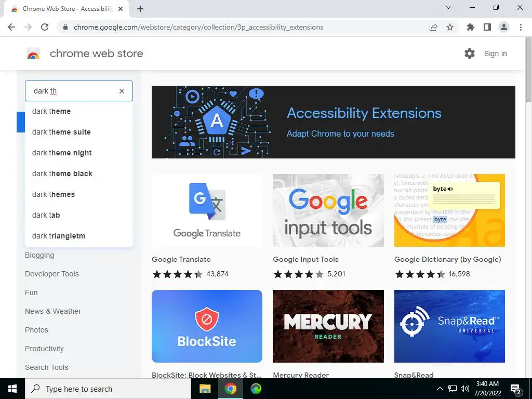Open web store settings gear
532x399 pixels.
pyautogui.click(x=470, y=54)
